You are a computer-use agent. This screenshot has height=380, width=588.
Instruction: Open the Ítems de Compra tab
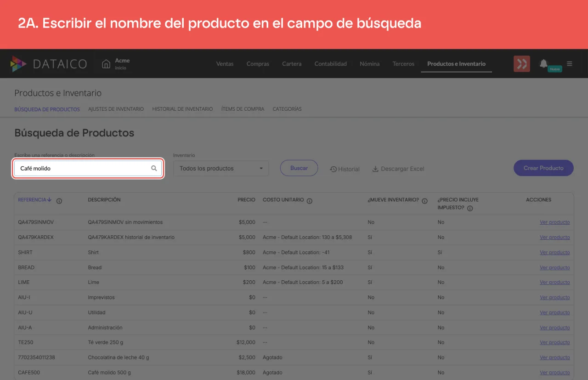(243, 109)
